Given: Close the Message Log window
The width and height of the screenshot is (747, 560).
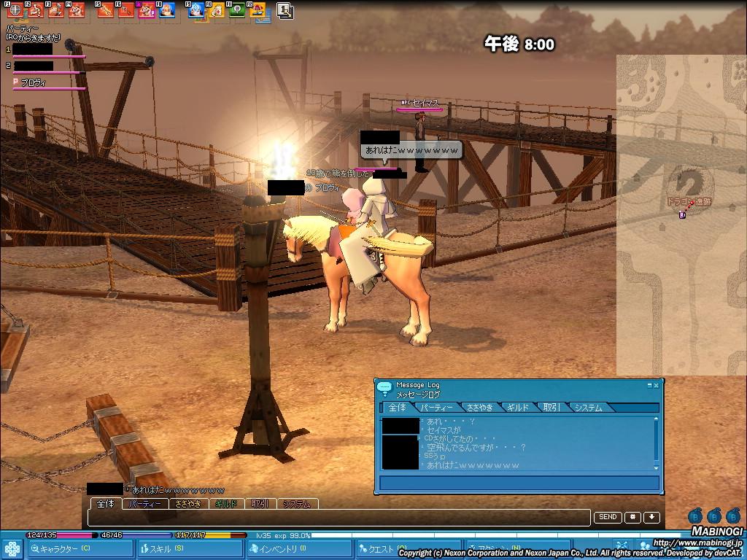Looking at the screenshot, I should pyautogui.click(x=656, y=385).
